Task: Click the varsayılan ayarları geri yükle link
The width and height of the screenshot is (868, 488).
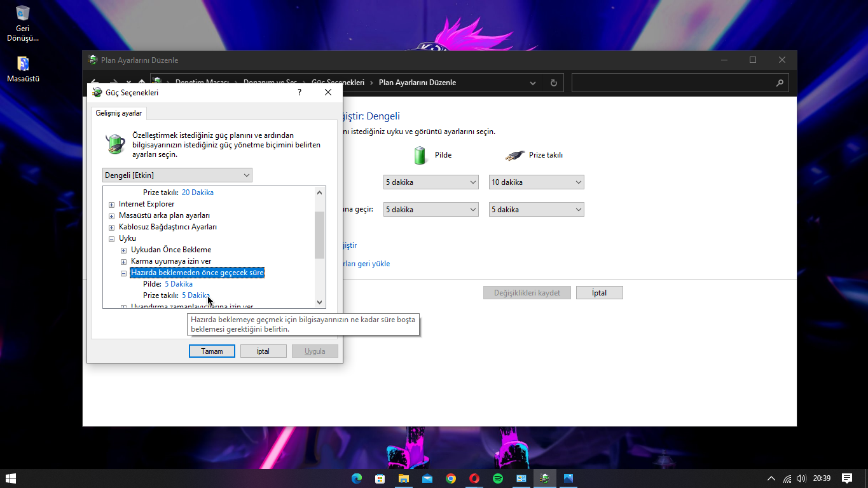Action: pyautogui.click(x=366, y=264)
